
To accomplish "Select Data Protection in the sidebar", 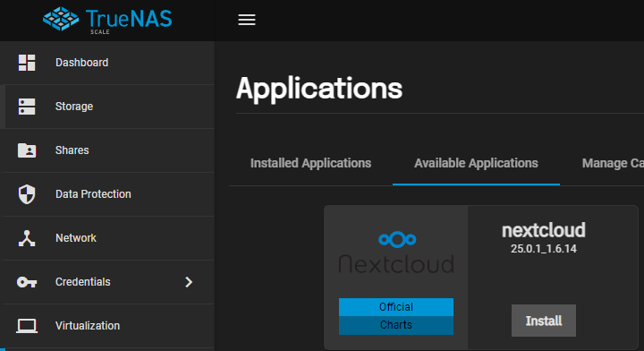I will point(106,194).
